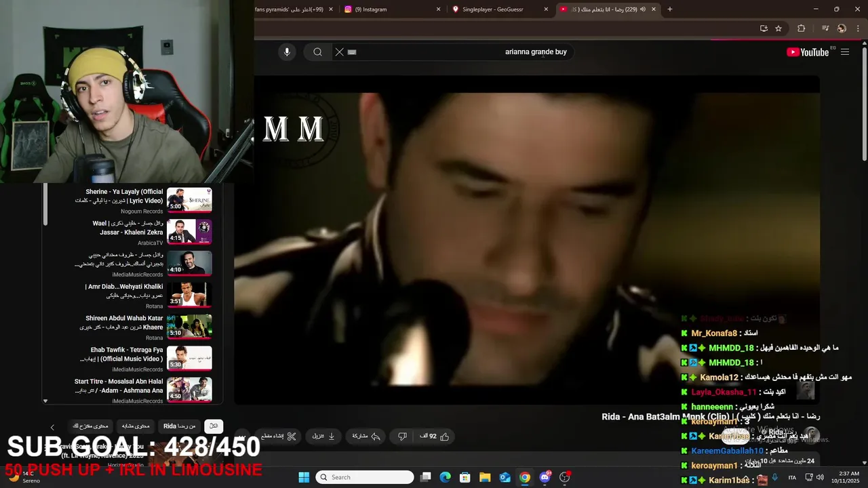Image resolution: width=868 pixels, height=488 pixels.
Task: Open the OBS taskbar icon
Action: 565,477
